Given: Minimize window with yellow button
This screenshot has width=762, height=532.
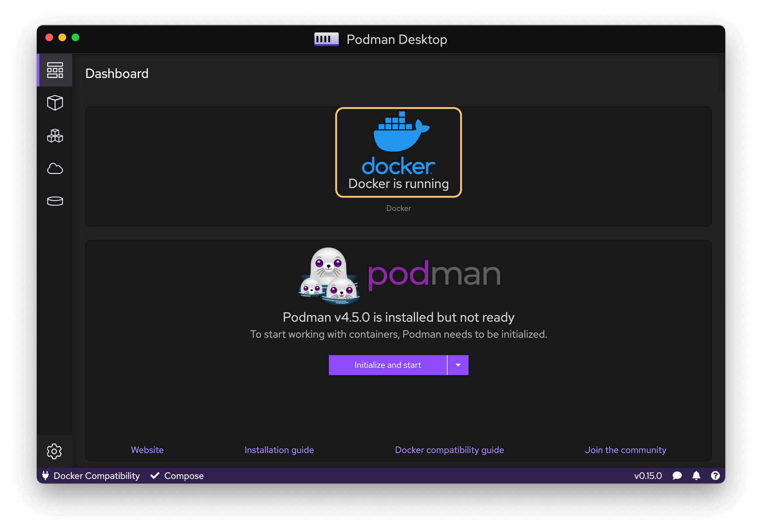Looking at the screenshot, I should [x=62, y=37].
